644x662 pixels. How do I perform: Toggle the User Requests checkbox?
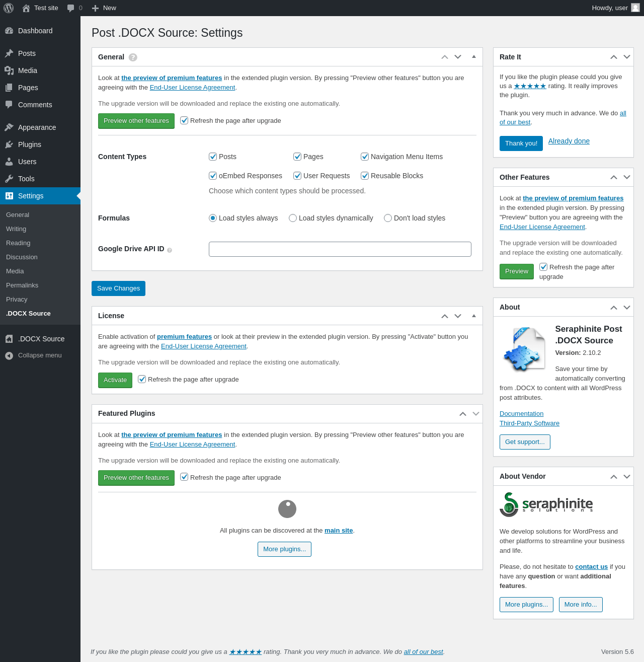pos(297,176)
